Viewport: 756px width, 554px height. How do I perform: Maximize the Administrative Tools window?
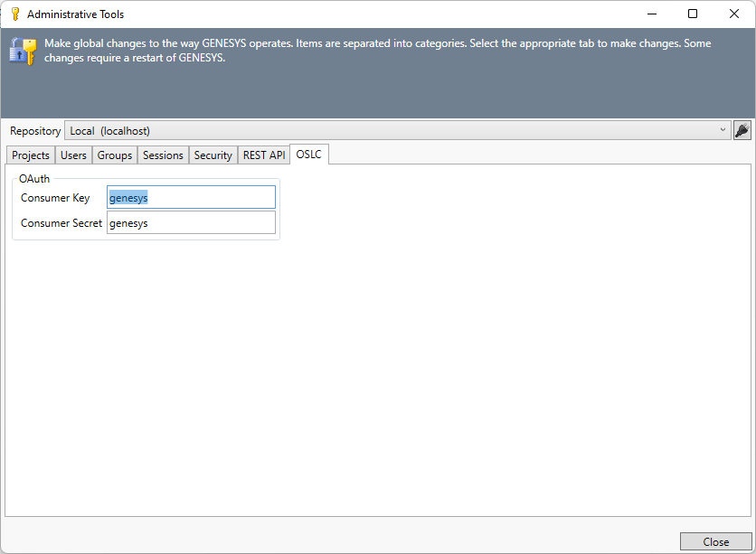(693, 14)
